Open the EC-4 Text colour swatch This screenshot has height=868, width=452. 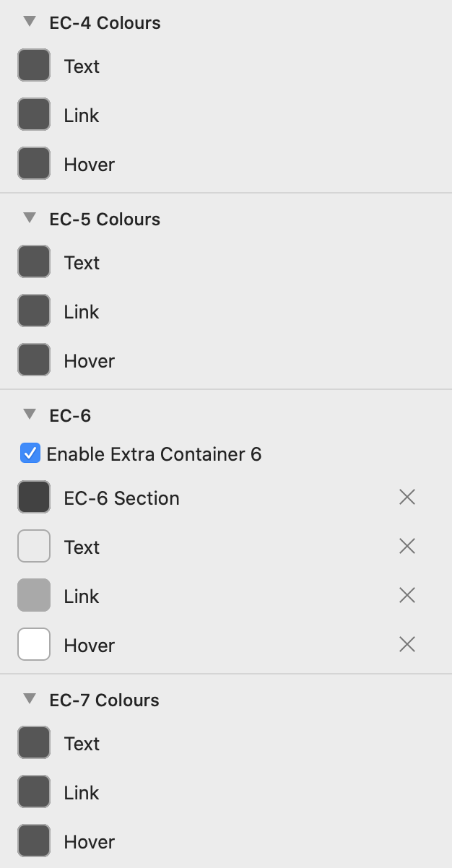34,65
